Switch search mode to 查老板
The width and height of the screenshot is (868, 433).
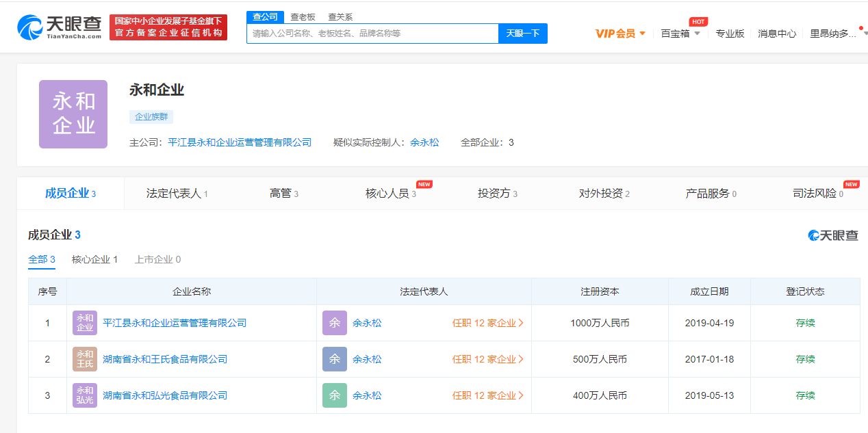303,16
